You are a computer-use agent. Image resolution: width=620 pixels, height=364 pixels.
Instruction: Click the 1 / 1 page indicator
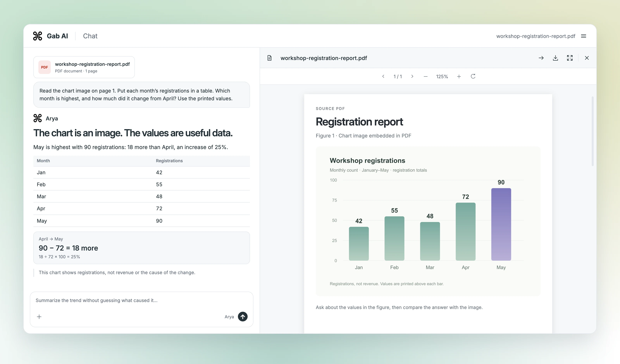(x=398, y=76)
